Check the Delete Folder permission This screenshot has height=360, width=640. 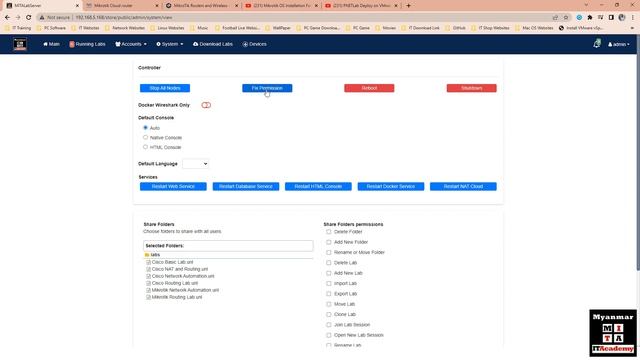tap(329, 231)
